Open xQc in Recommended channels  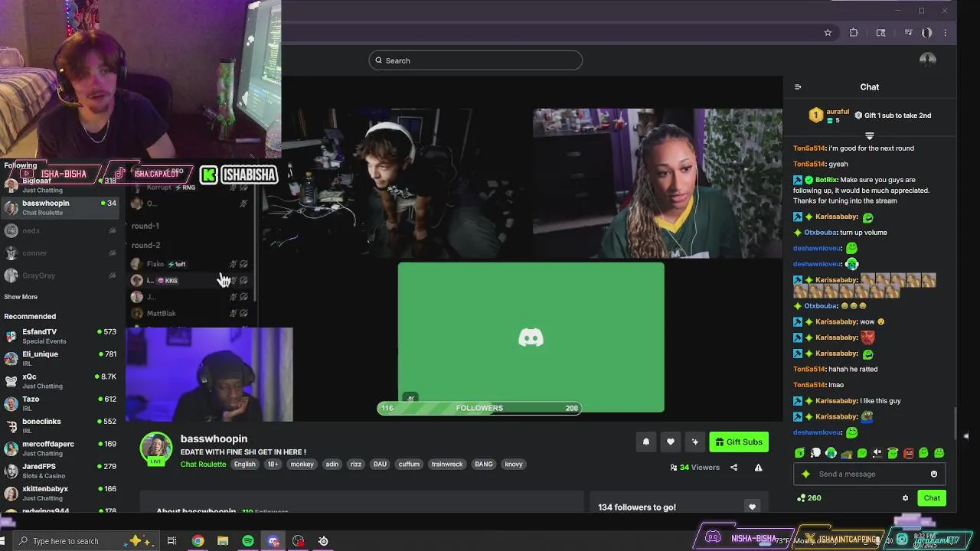[x=59, y=381]
